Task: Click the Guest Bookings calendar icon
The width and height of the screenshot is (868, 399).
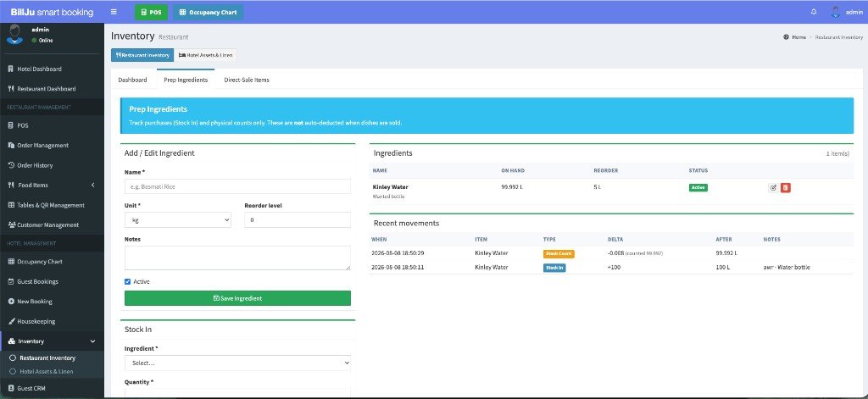Action: [x=11, y=282]
